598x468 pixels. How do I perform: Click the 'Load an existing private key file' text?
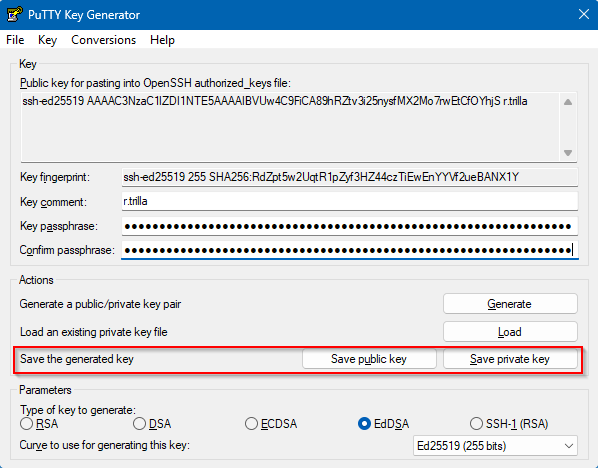coord(93,332)
